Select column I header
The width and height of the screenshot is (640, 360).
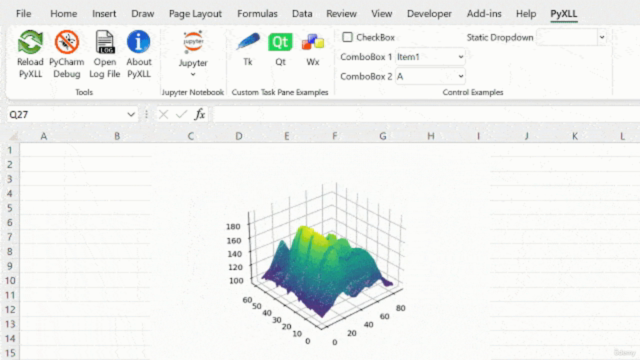478,136
